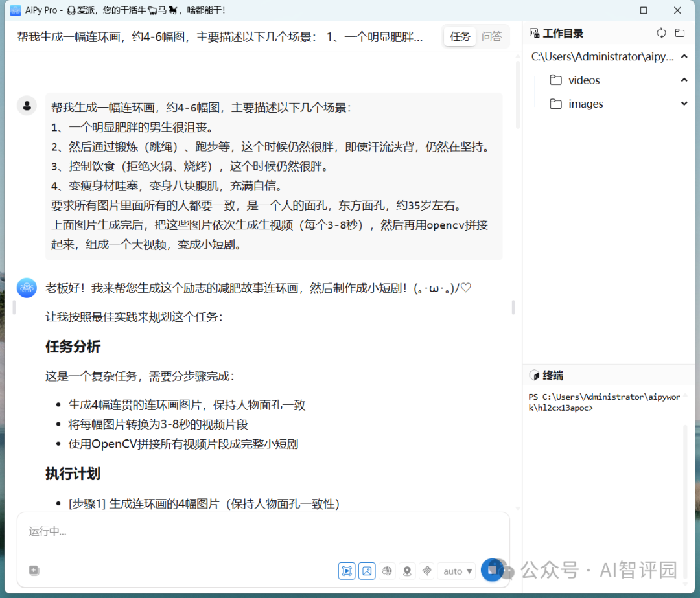
Task: Select the video generation icon in input bar
Action: pyautogui.click(x=347, y=571)
